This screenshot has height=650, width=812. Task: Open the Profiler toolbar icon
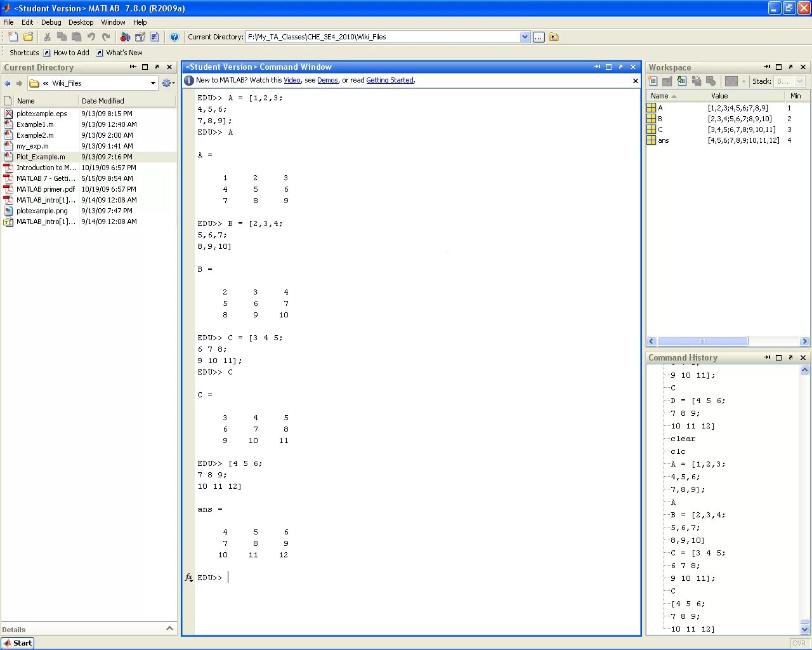pyautogui.click(x=155, y=37)
